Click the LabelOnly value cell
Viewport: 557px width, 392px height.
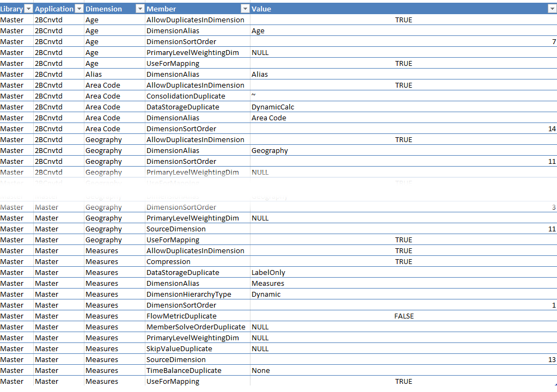[403, 273]
